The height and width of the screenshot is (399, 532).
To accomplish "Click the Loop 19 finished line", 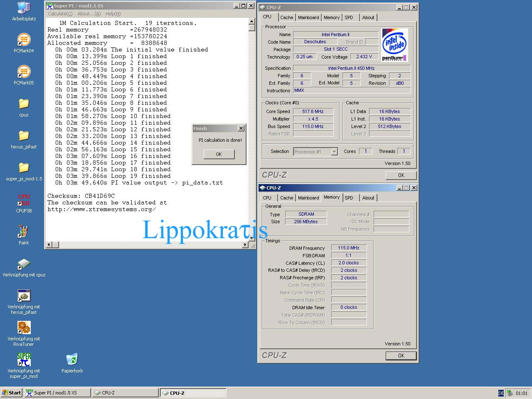I will (x=113, y=176).
